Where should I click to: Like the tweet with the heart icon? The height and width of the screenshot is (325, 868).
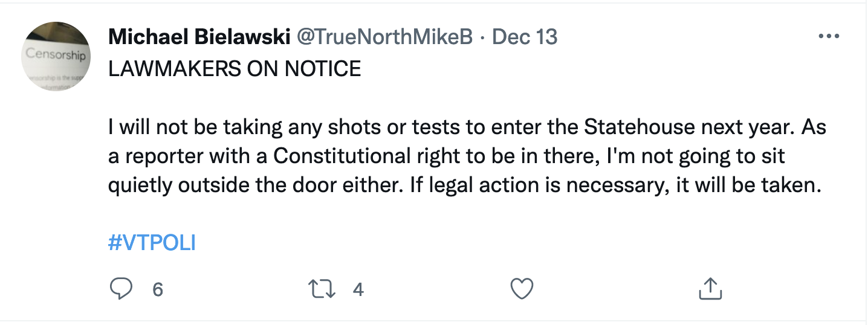click(522, 289)
